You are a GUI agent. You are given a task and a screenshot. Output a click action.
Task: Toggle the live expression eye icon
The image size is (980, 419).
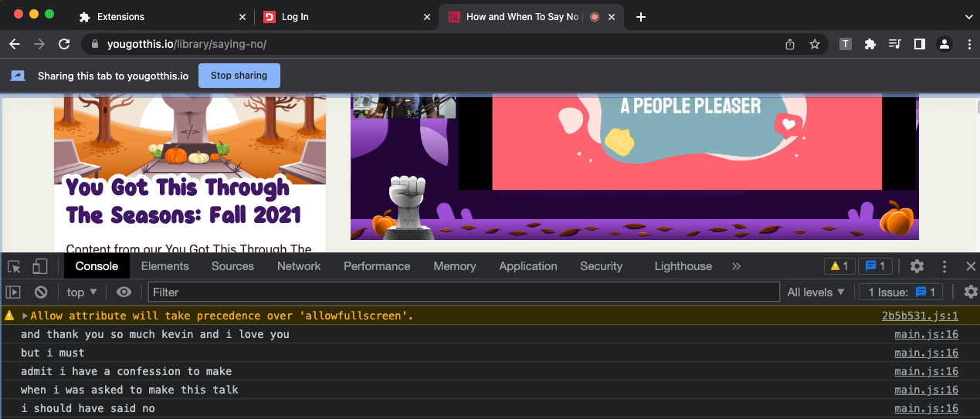click(124, 292)
